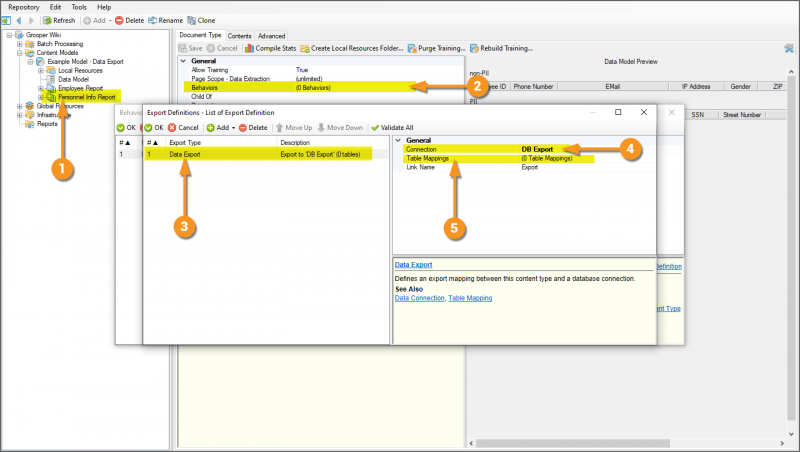This screenshot has width=800, height=452.
Task: Collapse the Grooper Wiki root node
Action: coord(9,35)
